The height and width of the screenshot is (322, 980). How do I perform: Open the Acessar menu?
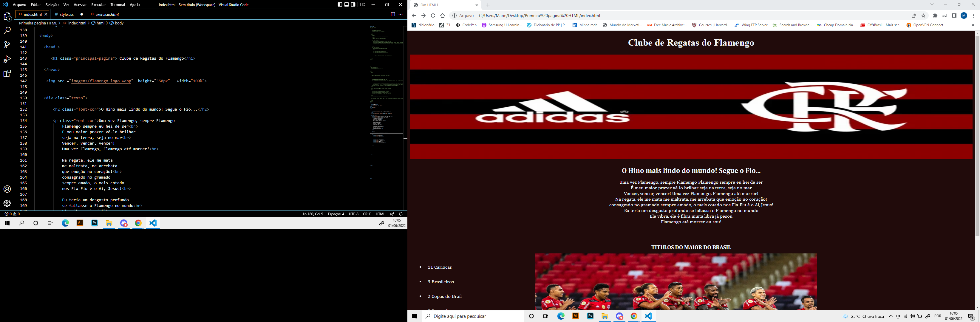coord(80,4)
